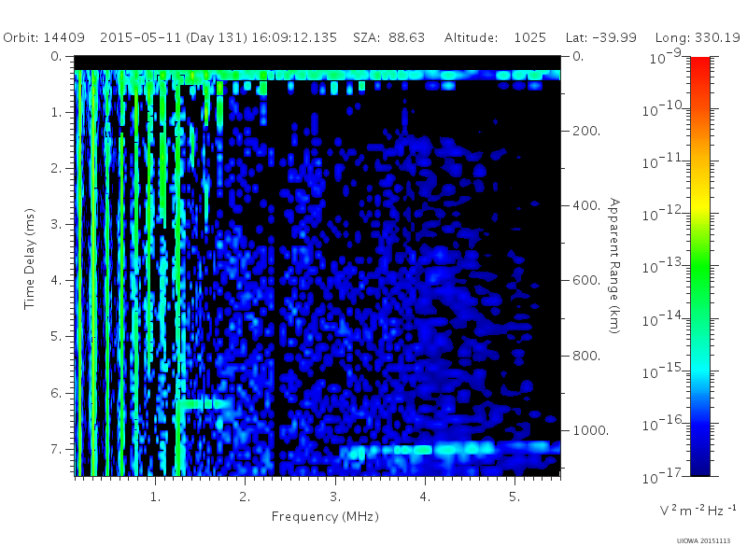Click the 'Frequency (MHz)' axis label
The image size is (747, 560).
click(325, 517)
